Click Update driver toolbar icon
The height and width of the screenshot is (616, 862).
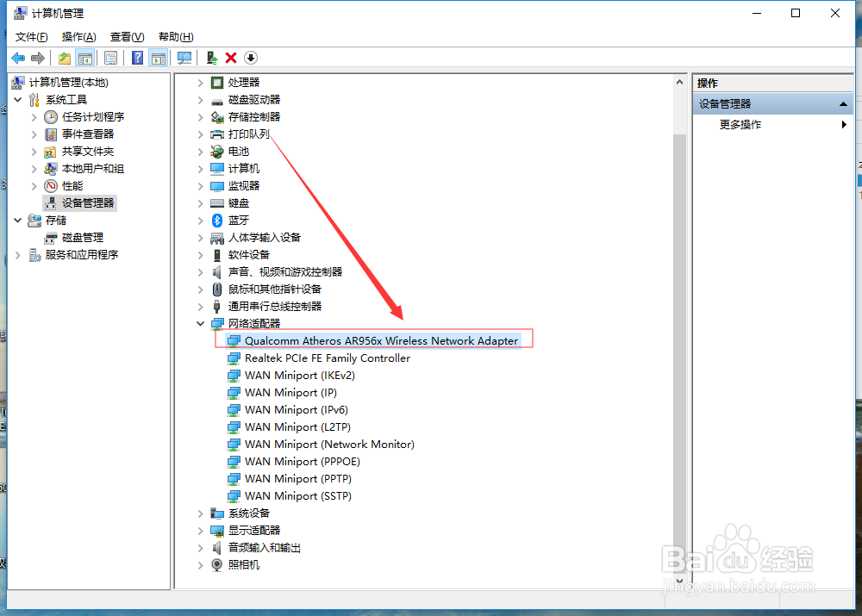(x=212, y=58)
